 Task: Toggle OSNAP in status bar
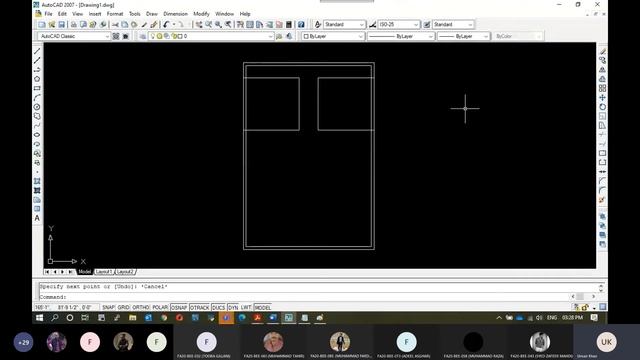pos(179,307)
